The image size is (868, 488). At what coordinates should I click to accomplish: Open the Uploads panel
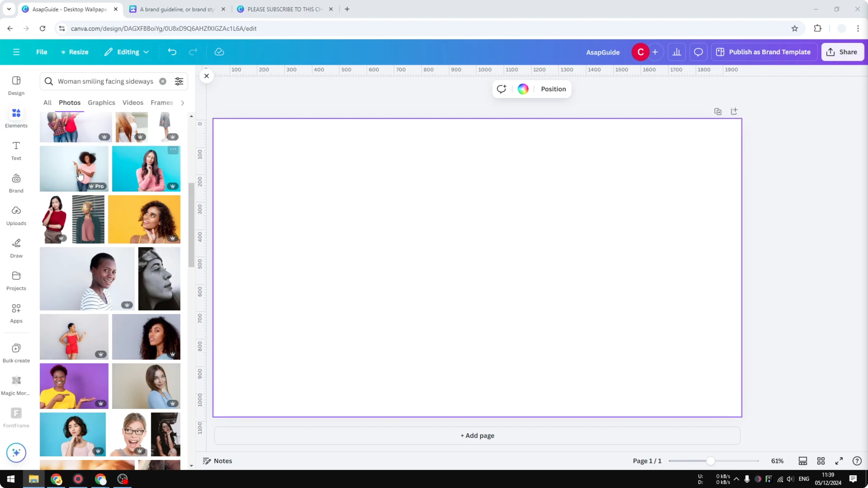[16, 215]
